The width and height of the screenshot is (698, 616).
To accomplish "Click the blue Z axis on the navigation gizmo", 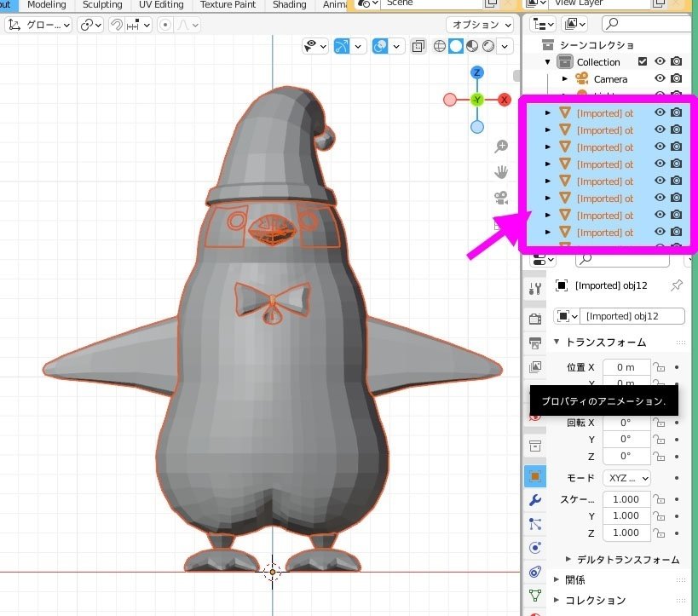I will coord(477,72).
